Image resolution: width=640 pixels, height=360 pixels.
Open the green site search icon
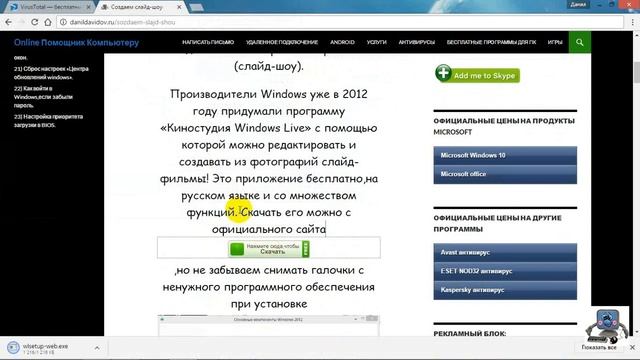tap(580, 42)
